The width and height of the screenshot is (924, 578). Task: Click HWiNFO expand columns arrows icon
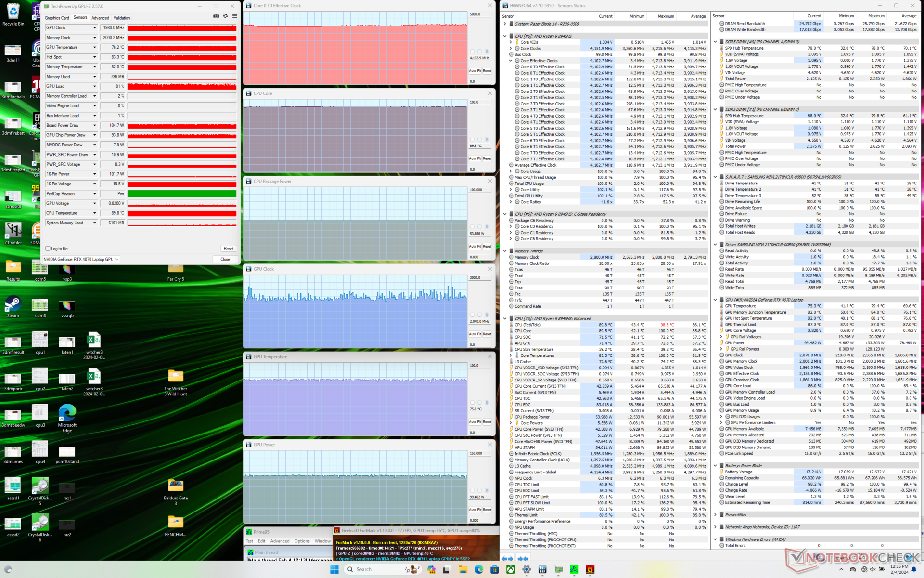(507, 559)
